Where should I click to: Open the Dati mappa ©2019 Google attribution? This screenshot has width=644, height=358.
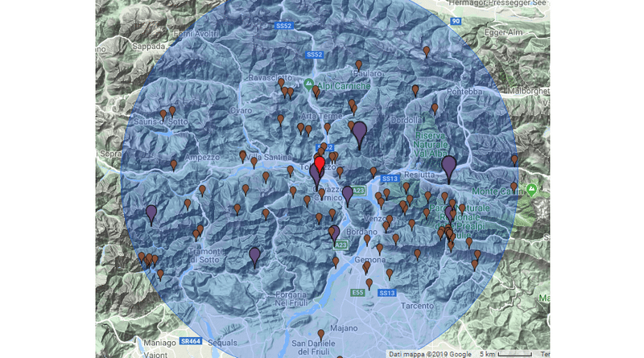pos(431,354)
